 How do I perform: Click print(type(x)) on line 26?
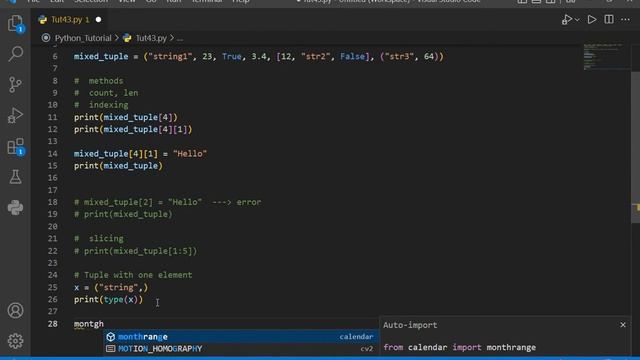pyautogui.click(x=109, y=300)
